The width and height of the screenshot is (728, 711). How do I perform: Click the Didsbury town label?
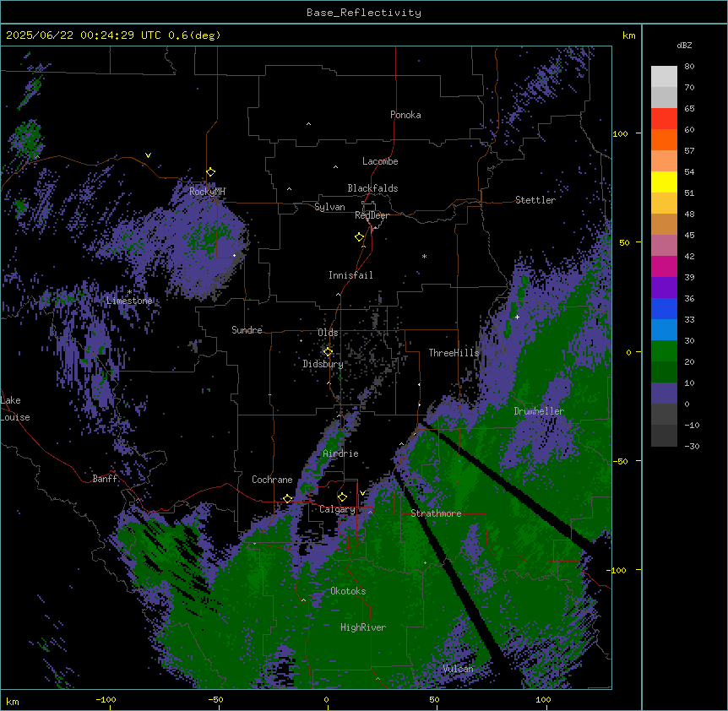point(323,364)
